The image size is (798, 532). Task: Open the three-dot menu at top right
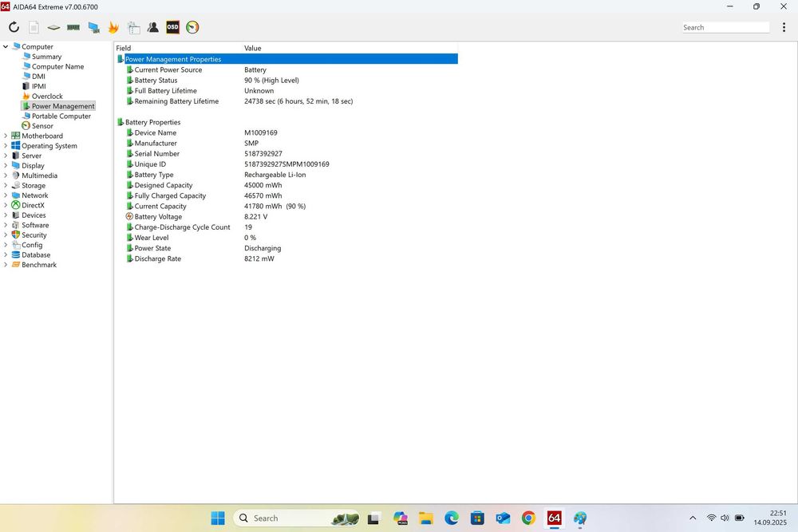[x=784, y=27]
